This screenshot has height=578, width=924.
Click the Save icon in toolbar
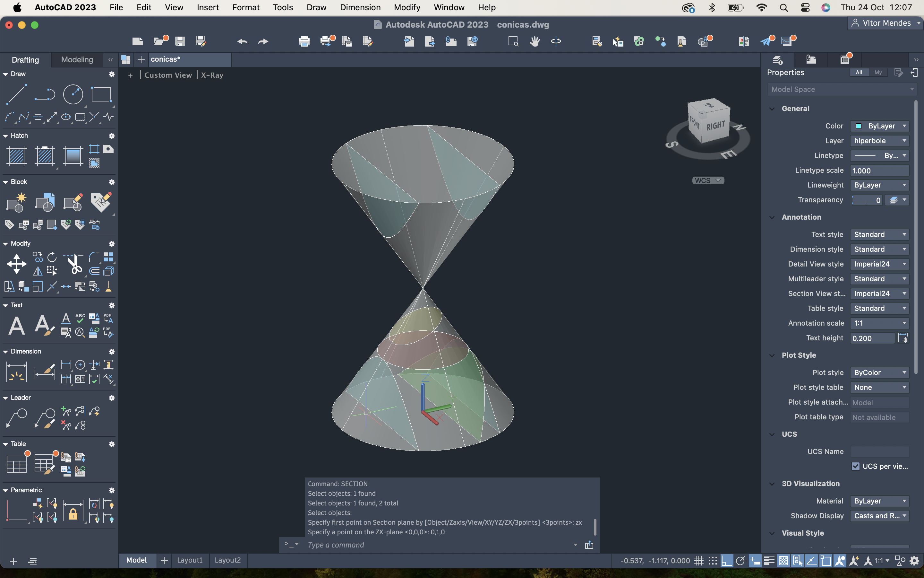coord(180,41)
